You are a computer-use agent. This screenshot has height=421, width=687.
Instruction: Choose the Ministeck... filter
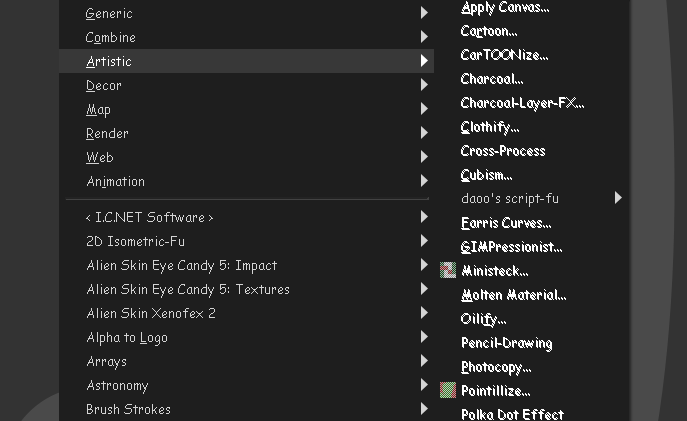(495, 271)
